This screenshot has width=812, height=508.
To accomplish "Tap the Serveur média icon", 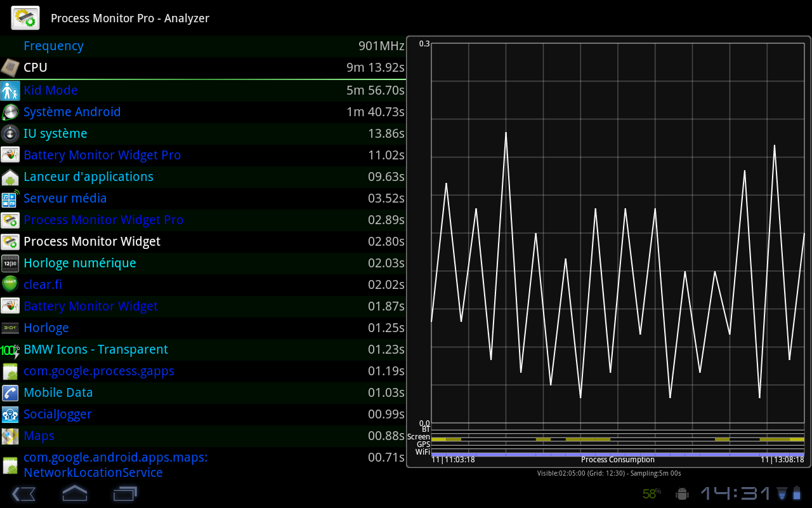I will (10, 198).
